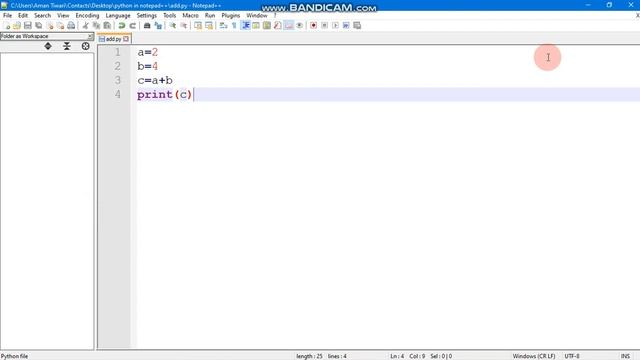Open the Encoding menu
Viewport: 640px width, 360px height.
coord(87,16)
